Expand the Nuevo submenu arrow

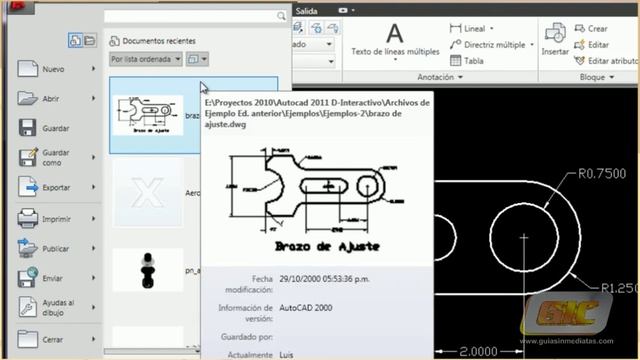click(x=93, y=69)
